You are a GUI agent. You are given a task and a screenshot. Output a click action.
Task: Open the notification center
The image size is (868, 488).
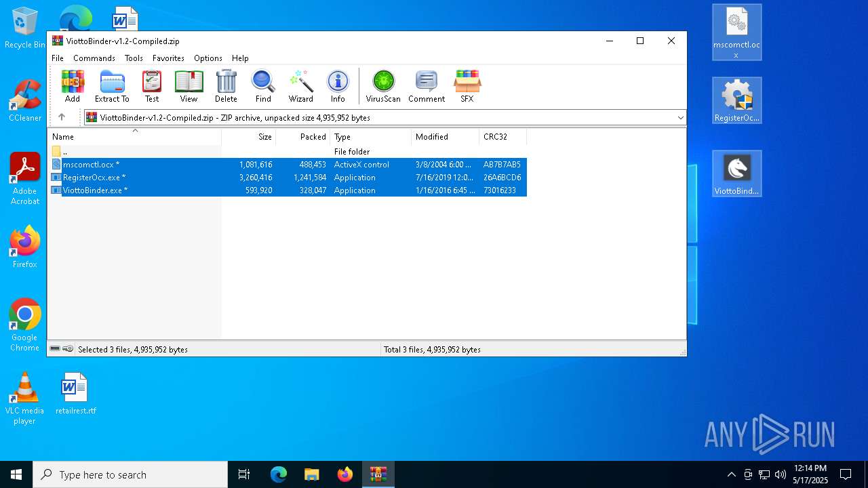[x=846, y=474]
